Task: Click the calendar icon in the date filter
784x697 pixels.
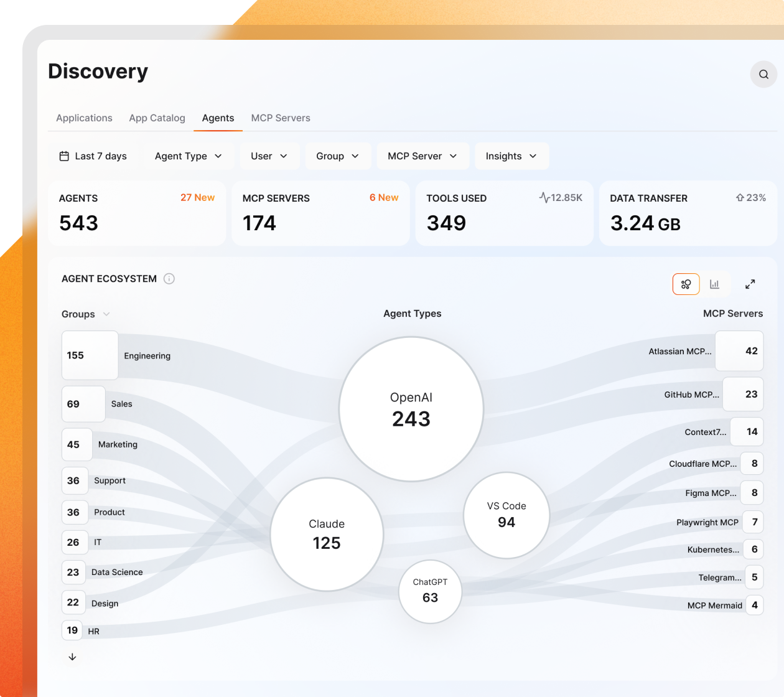Action: tap(64, 156)
